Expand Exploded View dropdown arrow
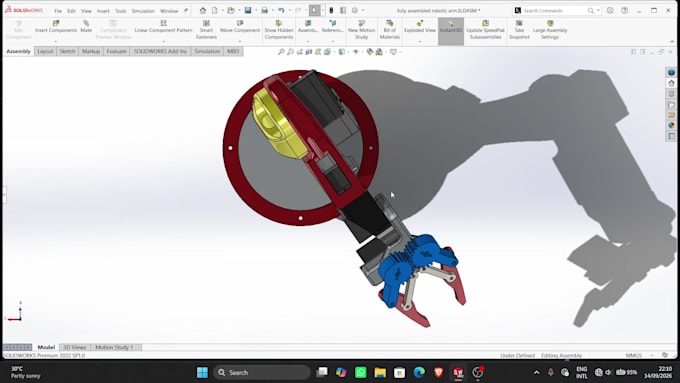680x383 pixels. tap(419, 42)
